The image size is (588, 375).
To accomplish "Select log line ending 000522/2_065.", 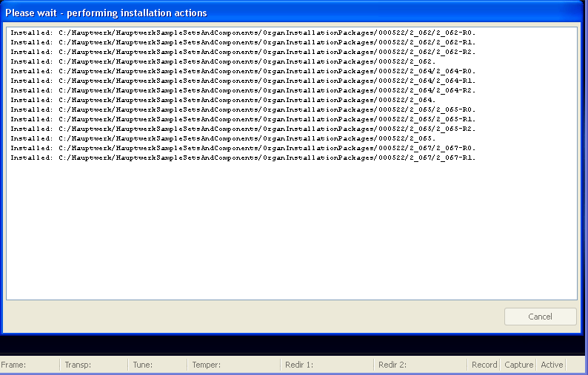I will coord(223,138).
